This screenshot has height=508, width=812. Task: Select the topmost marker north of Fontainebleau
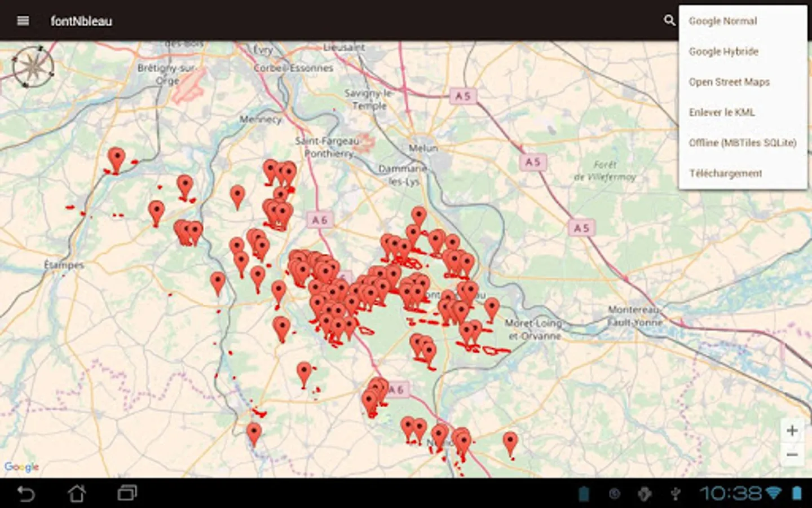(x=418, y=217)
